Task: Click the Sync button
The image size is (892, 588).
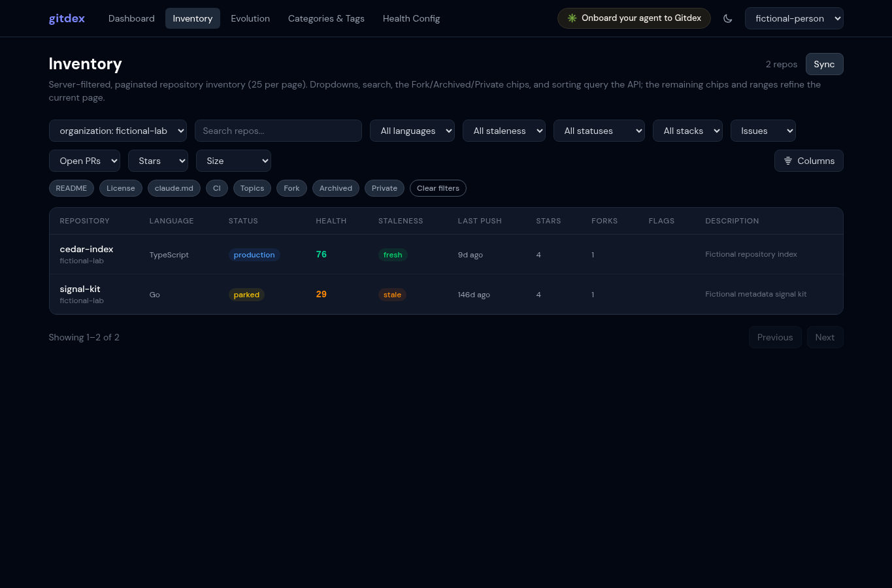Action: 824,64
